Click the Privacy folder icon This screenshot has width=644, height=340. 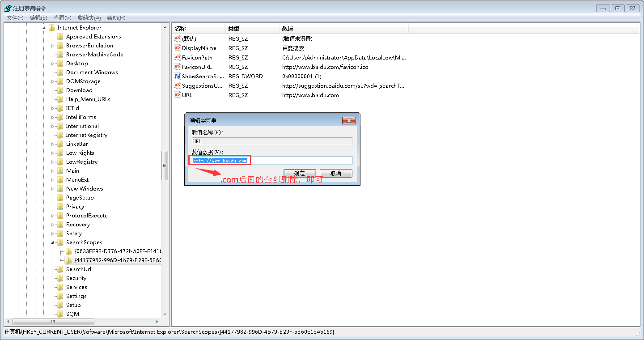(60, 207)
